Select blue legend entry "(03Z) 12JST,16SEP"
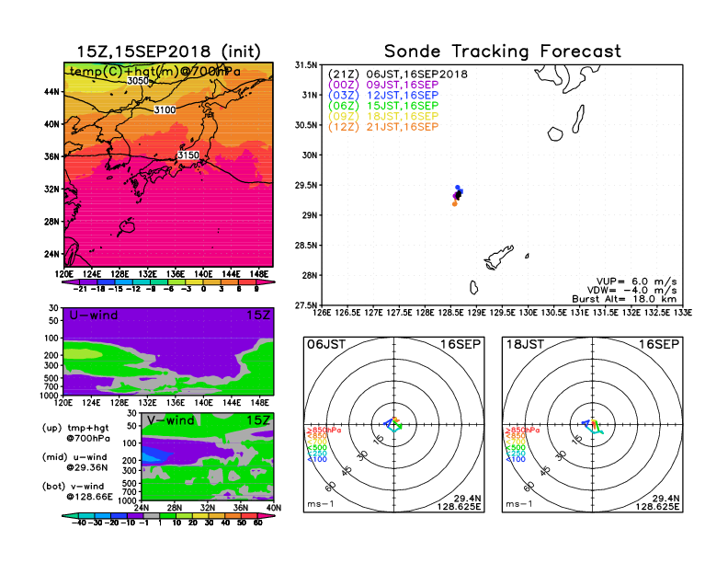Screen dimensions: 728x563 [x=383, y=96]
